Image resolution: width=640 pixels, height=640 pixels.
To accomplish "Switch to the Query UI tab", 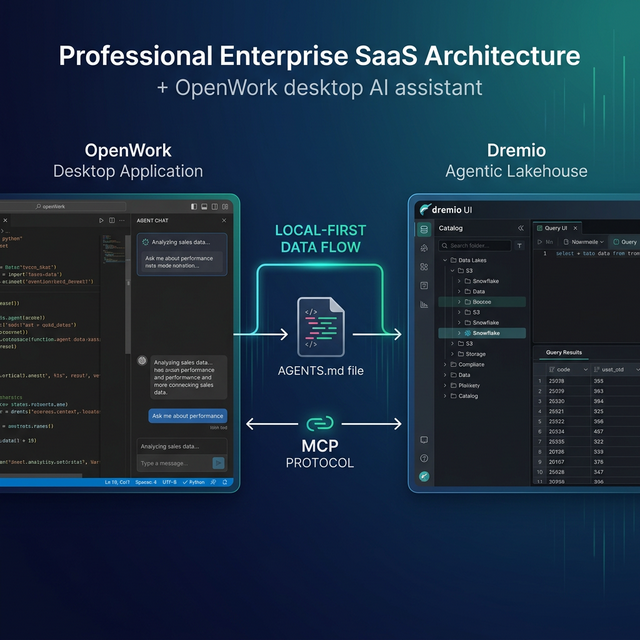I will coord(555,228).
